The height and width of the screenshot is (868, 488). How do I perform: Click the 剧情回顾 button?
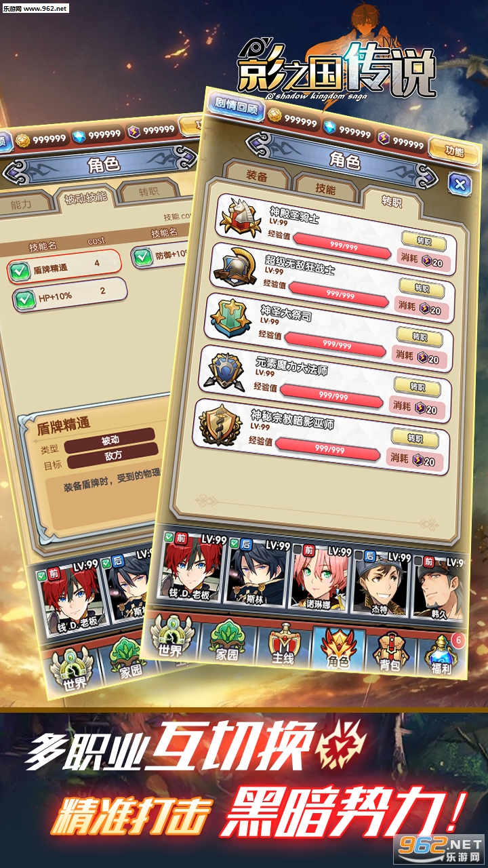click(235, 106)
